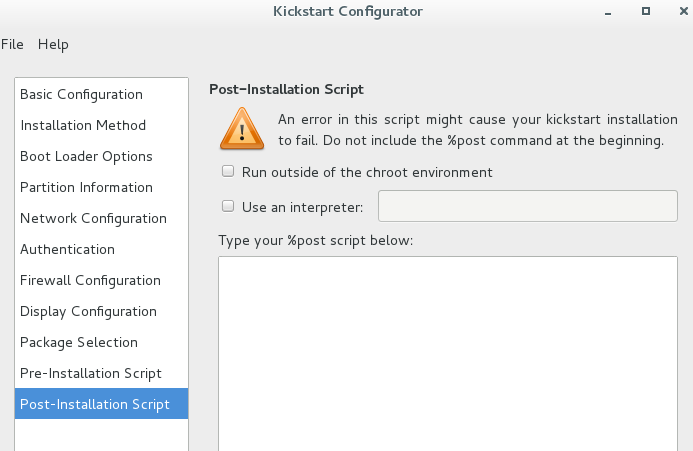Viewport: 693px width, 451px height.
Task: Open the Help menu
Action: click(53, 44)
